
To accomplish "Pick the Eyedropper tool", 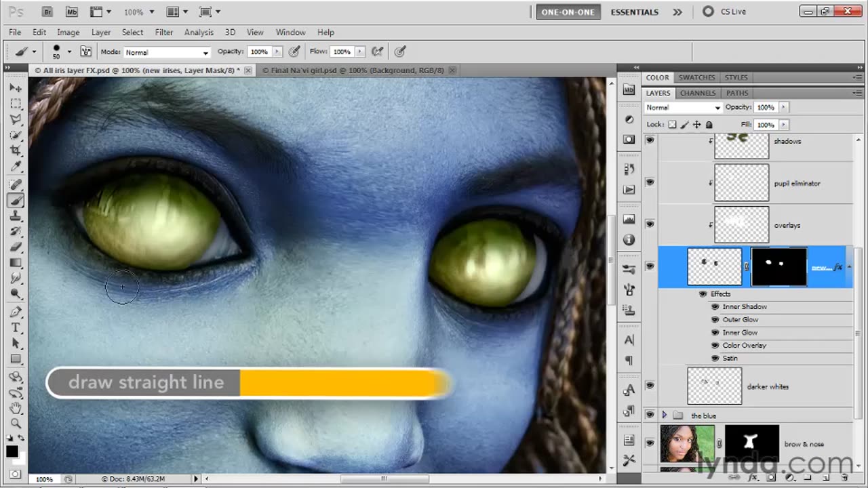I will [x=16, y=167].
